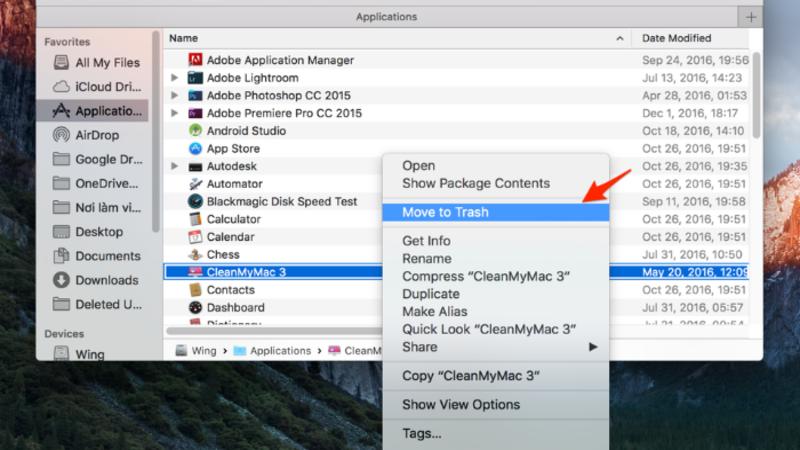800x450 pixels.
Task: Open the Share submenu arrow
Action: pos(593,347)
